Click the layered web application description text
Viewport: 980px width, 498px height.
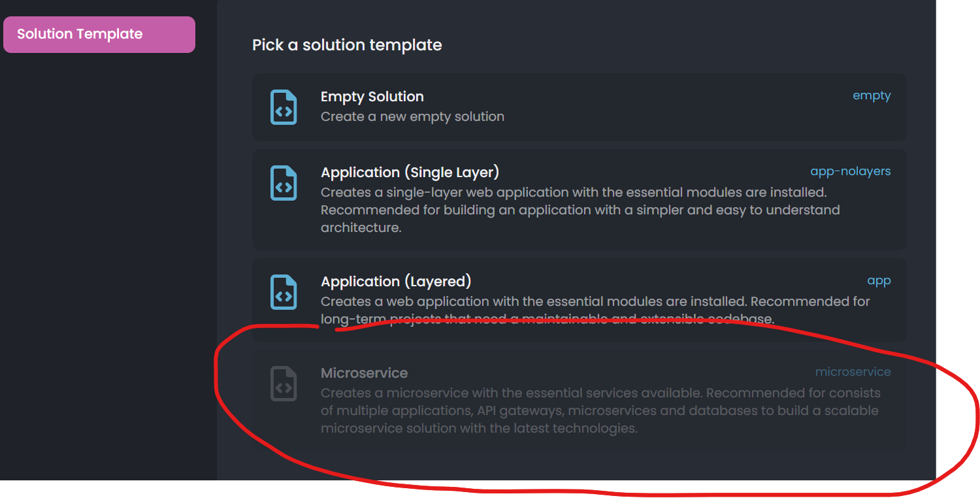[x=595, y=302]
